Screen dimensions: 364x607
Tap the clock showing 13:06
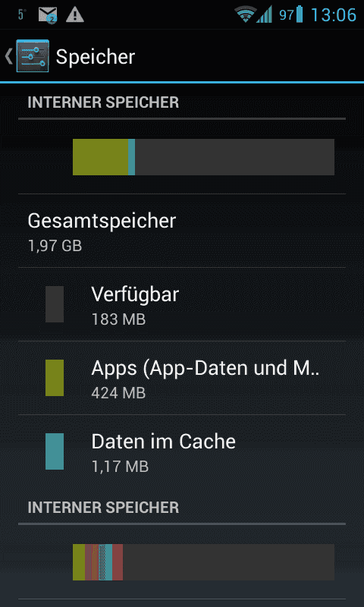point(334,15)
